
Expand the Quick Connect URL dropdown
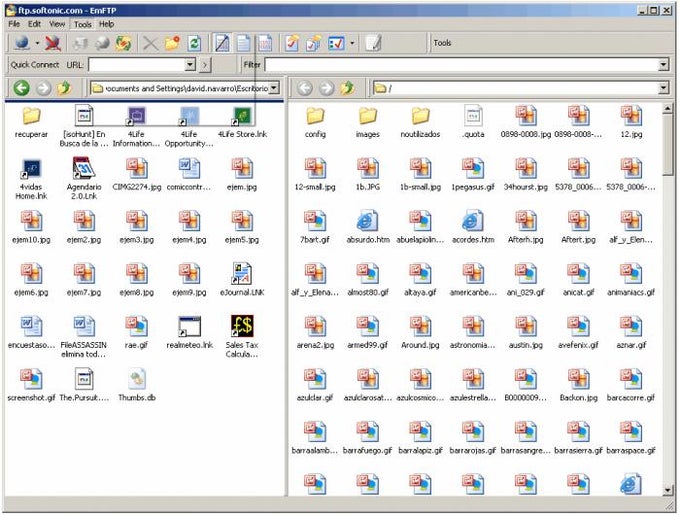190,65
